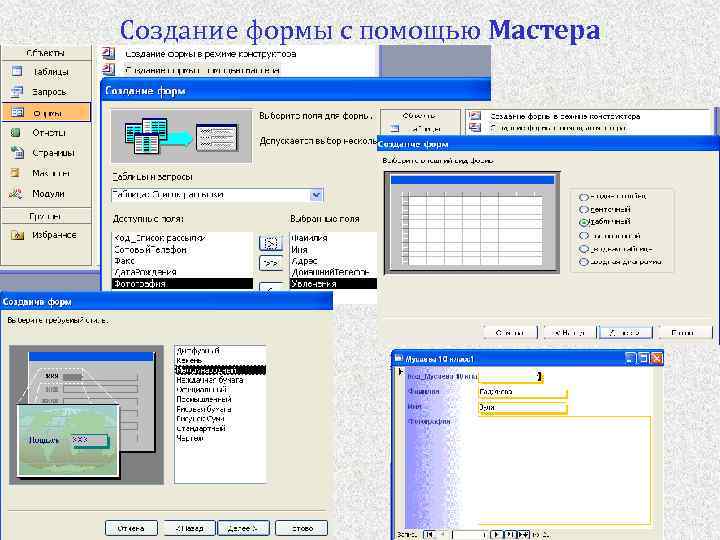Click Готово in the style selection dialog
720x540 pixels.
pos(302,528)
